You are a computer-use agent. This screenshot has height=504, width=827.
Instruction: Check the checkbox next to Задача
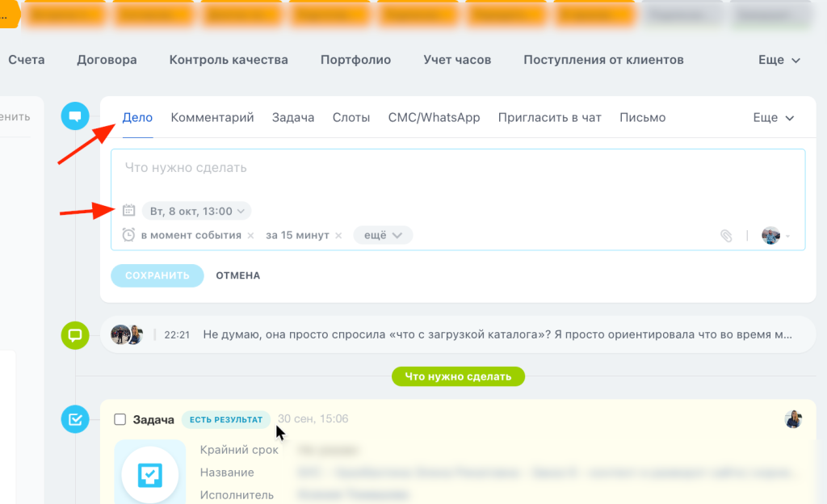pyautogui.click(x=119, y=419)
